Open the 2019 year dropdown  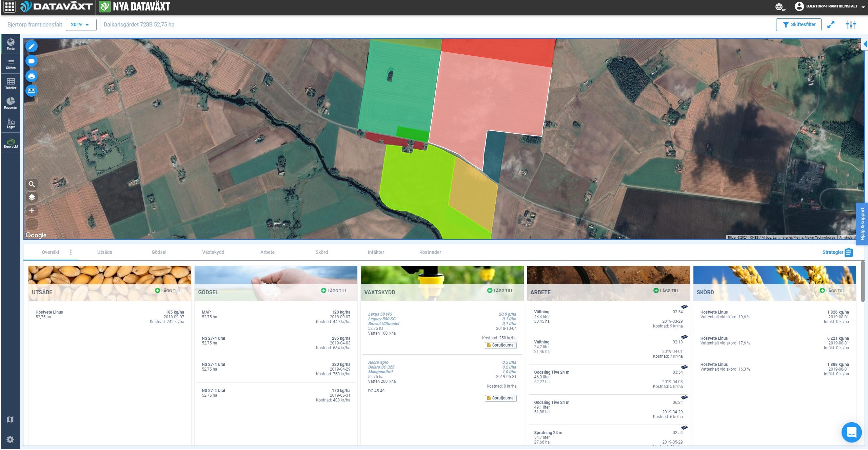(81, 25)
